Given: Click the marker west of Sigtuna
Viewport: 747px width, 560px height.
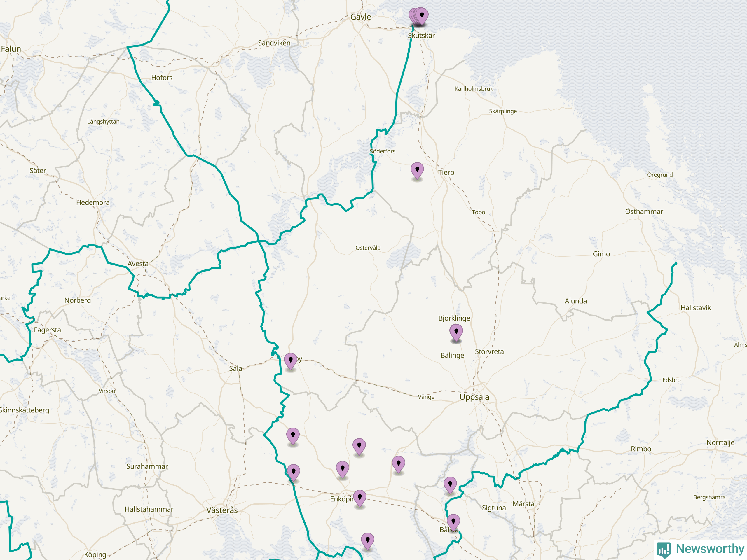Looking at the screenshot, I should click(450, 485).
